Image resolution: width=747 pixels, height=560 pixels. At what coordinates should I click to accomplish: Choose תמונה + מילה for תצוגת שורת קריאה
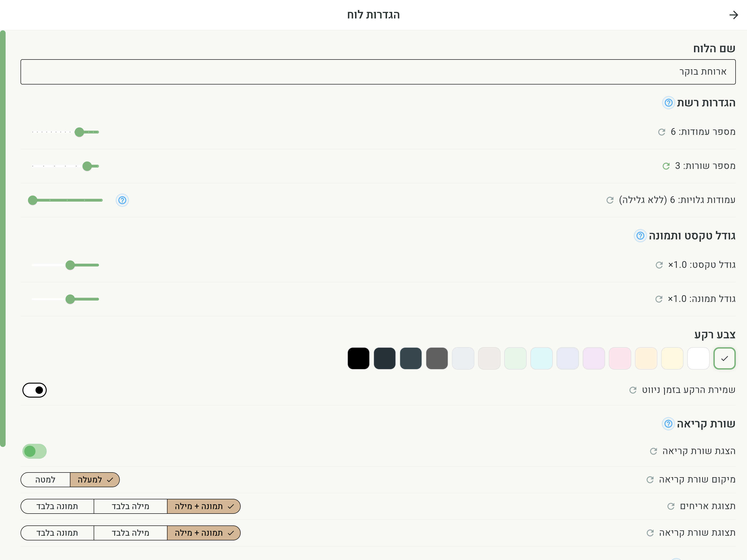pos(204,533)
